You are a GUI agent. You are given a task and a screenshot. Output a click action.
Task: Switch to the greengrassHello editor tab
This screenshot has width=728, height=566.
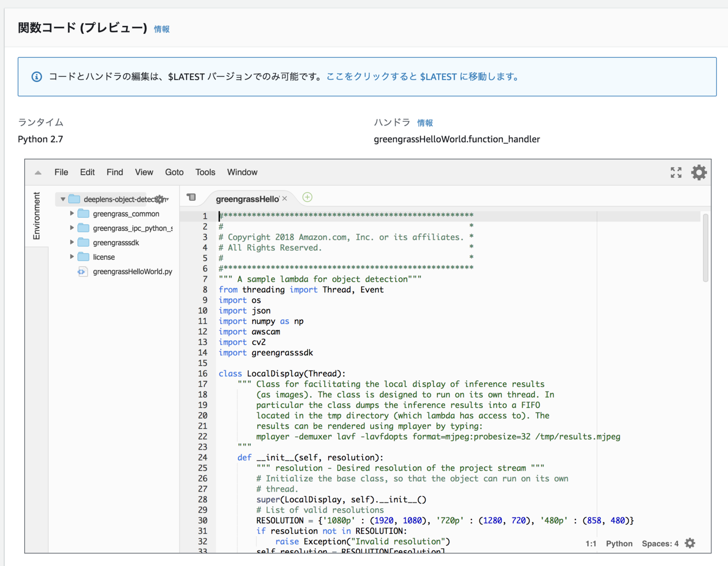tap(248, 199)
